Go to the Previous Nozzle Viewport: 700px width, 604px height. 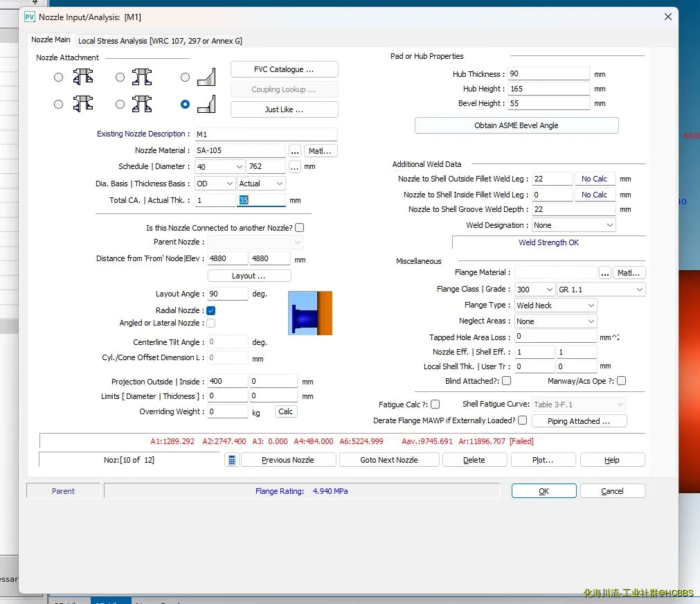click(289, 460)
